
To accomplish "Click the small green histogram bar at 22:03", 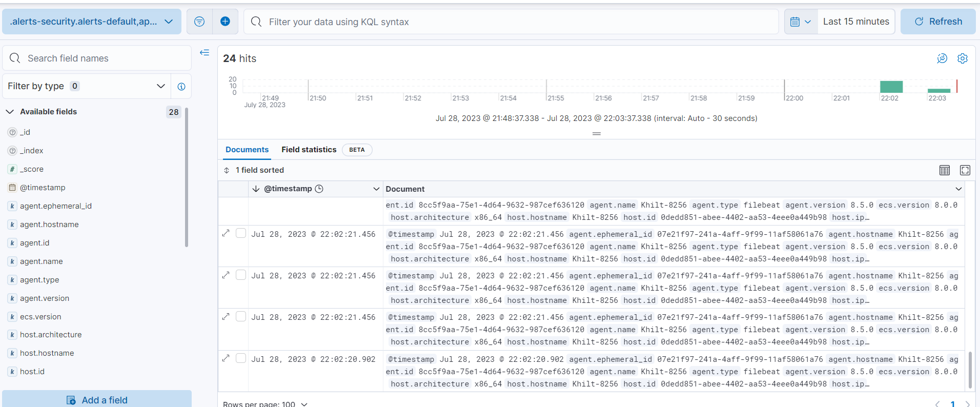I will (938, 91).
